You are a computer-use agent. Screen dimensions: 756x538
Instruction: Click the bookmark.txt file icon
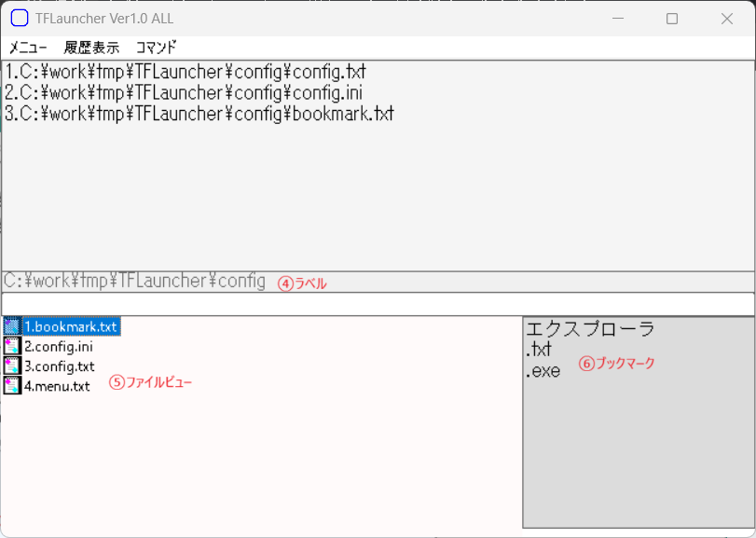click(12, 326)
